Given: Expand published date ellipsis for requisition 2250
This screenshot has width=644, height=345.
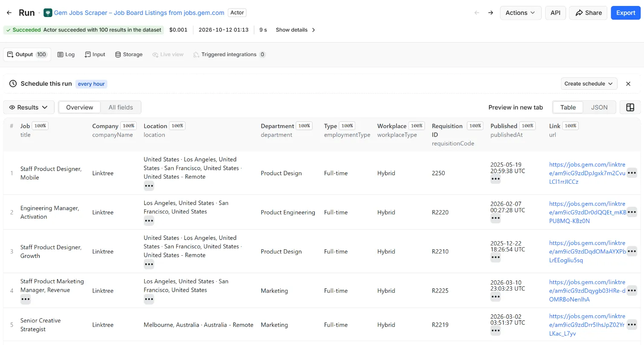Looking at the screenshot, I should point(495,179).
